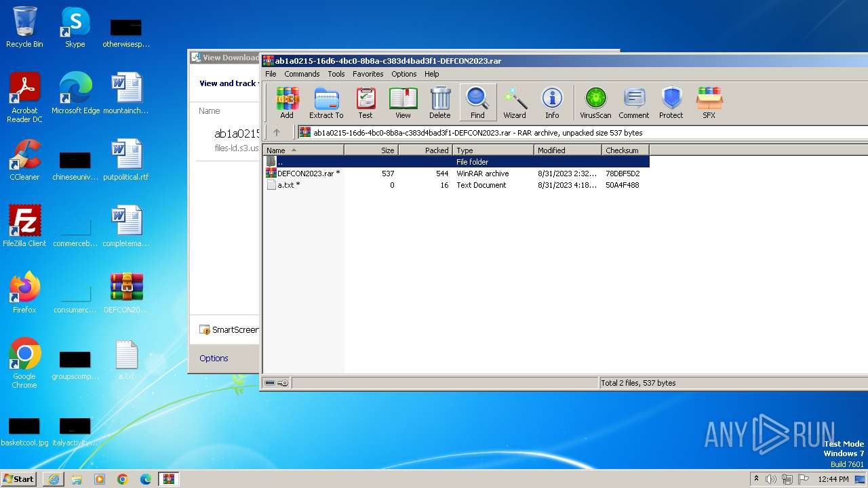Go up one folder level arrow
This screenshot has height=488, width=868.
click(x=277, y=133)
